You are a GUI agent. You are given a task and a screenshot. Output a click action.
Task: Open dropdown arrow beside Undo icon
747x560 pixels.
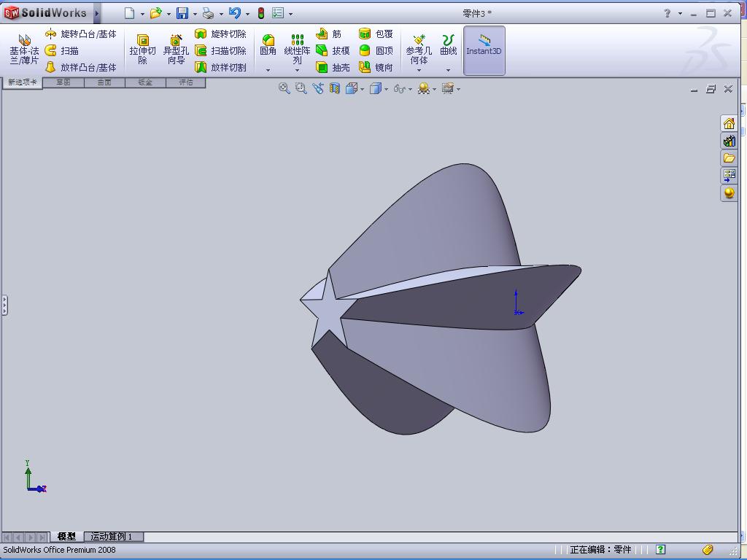(x=247, y=15)
